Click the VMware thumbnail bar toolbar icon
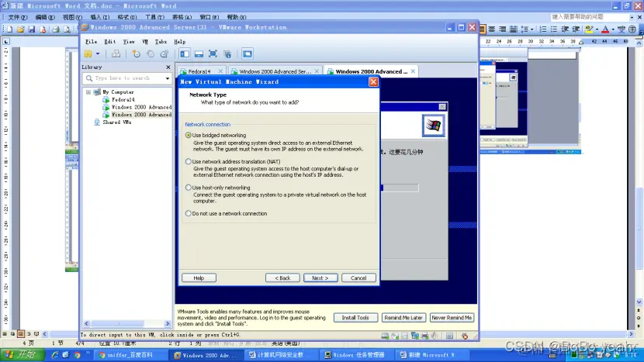The height and width of the screenshot is (362, 644). (199, 53)
